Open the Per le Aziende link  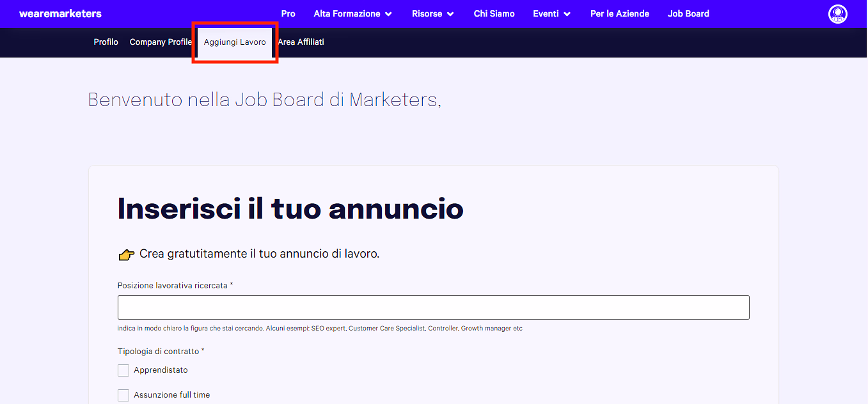[619, 13]
